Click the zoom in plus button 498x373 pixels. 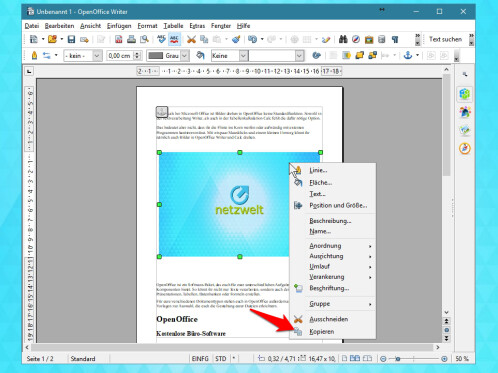[x=444, y=359]
